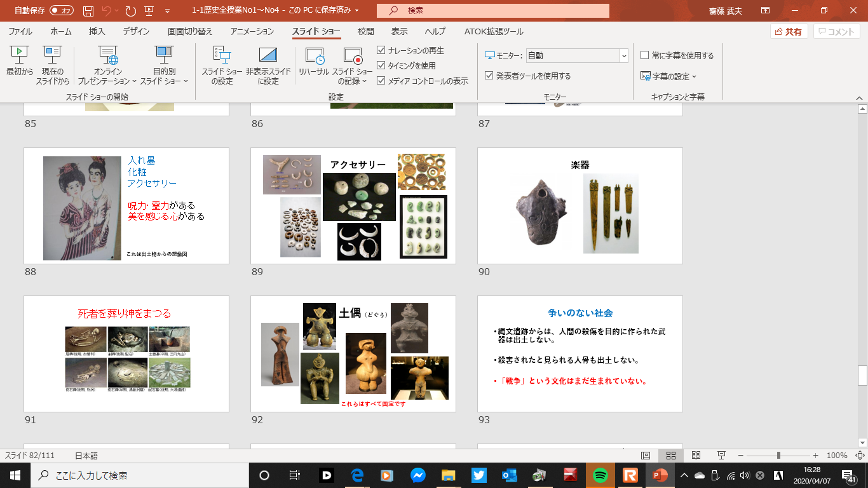This screenshot has width=868, height=488.
Task: Enable 常に字幕を使用する checkbox
Action: coord(644,55)
